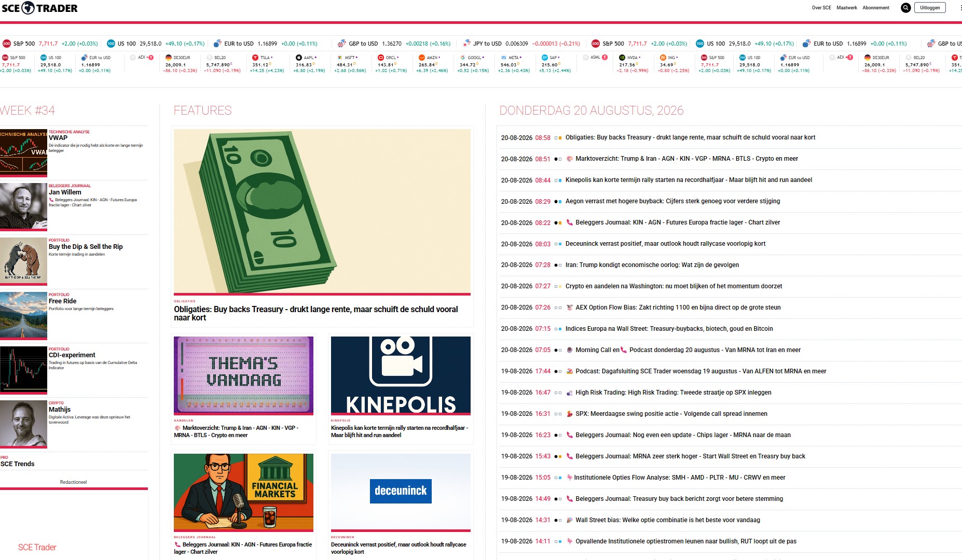Click the phone icon in the 15:43 news row
962x560 pixels.
[x=569, y=456]
